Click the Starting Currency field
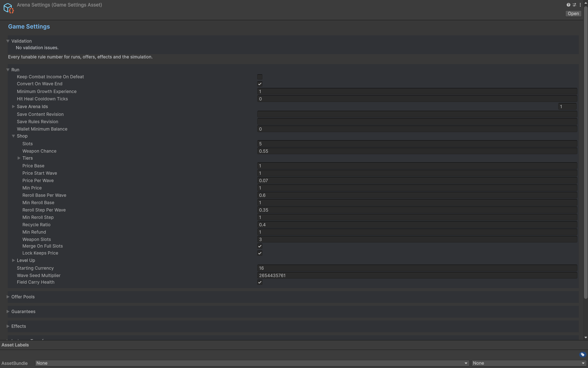 pos(417,268)
